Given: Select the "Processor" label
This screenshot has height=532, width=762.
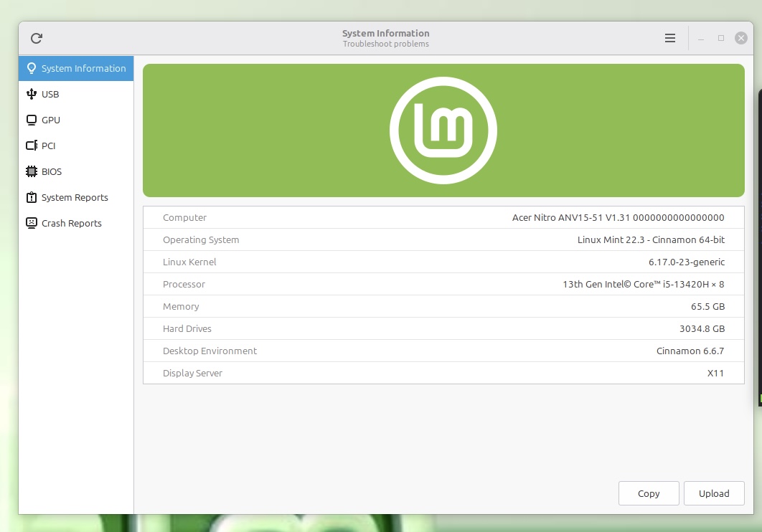Looking at the screenshot, I should tap(184, 285).
